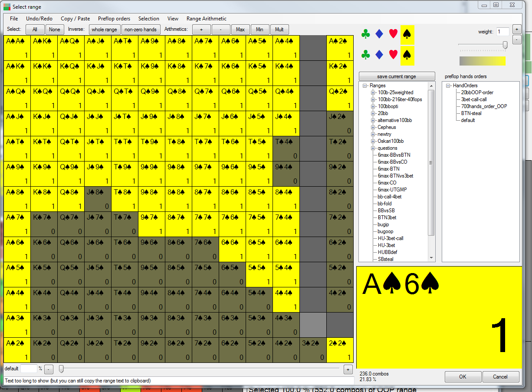Collapse the HandOrders root node
The width and height of the screenshot is (532, 392).
point(448,86)
